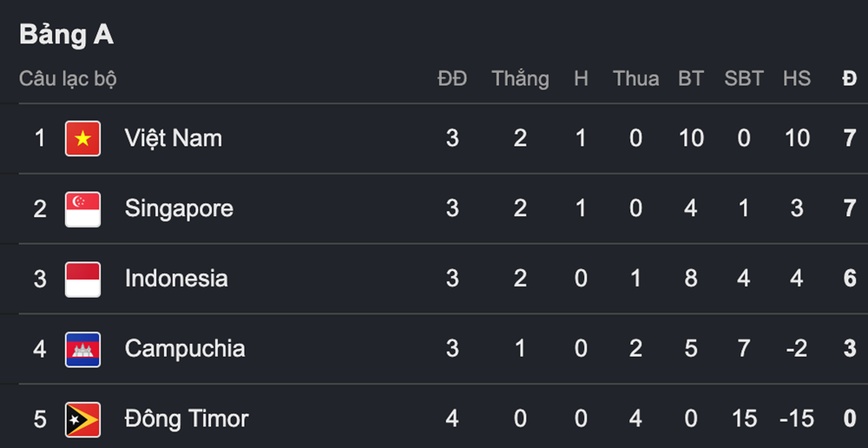Screen dimensions: 868x448
Task: Select the Indonesia team name
Action: (x=176, y=279)
